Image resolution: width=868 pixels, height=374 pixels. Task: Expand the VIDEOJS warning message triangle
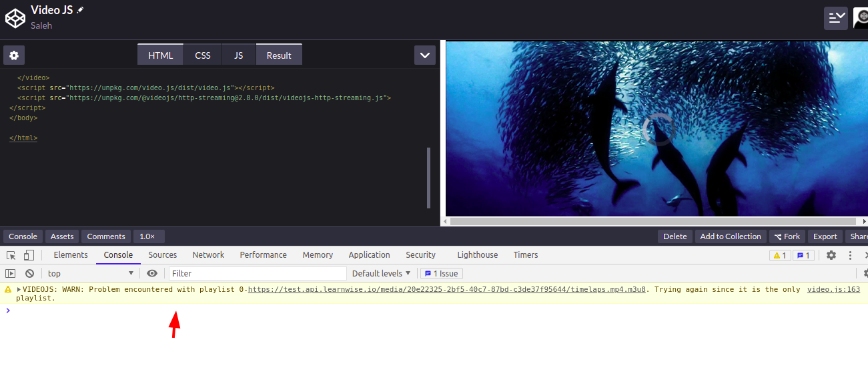point(19,290)
